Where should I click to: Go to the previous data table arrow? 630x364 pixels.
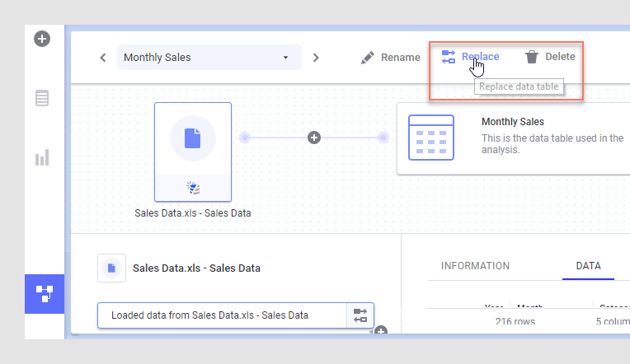point(103,58)
